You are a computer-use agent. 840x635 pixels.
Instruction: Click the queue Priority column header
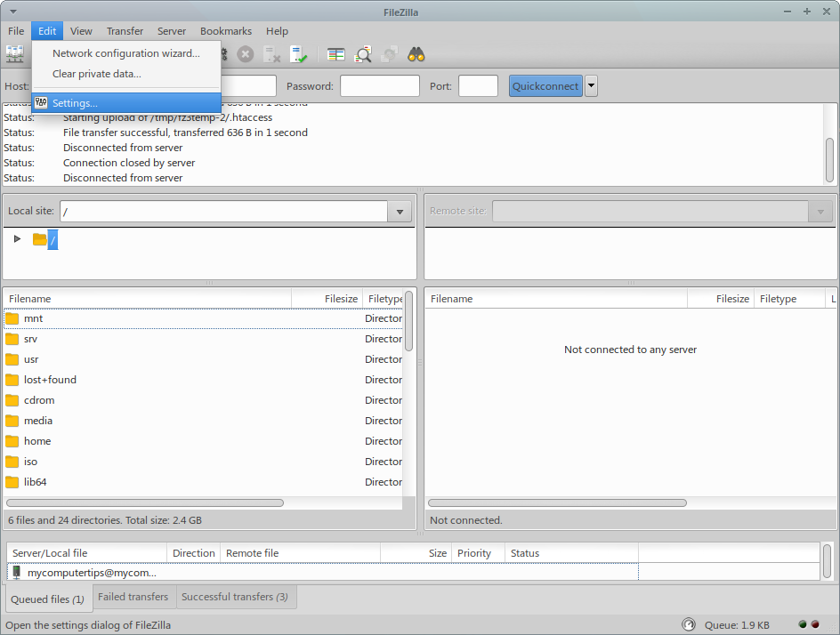[x=479, y=553]
